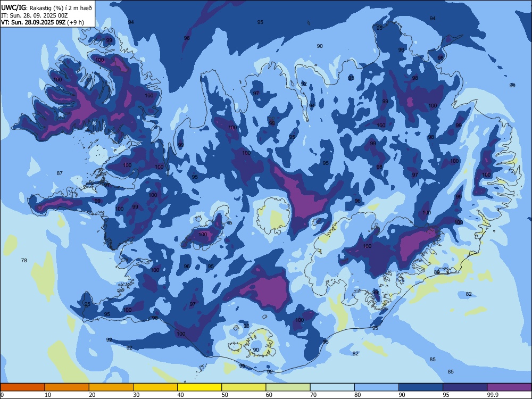Pick the bright yellow 40–50 legend swatch
The image size is (532, 399).
(199, 387)
